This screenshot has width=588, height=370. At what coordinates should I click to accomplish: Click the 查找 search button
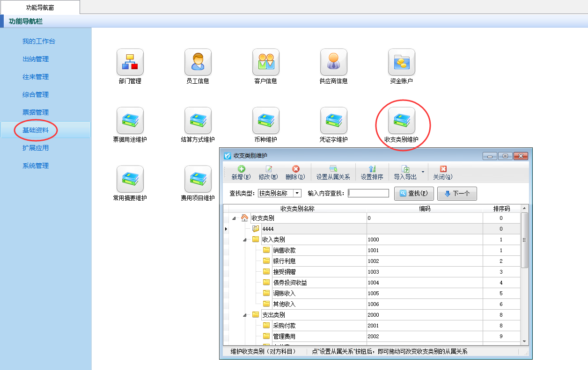(x=414, y=193)
